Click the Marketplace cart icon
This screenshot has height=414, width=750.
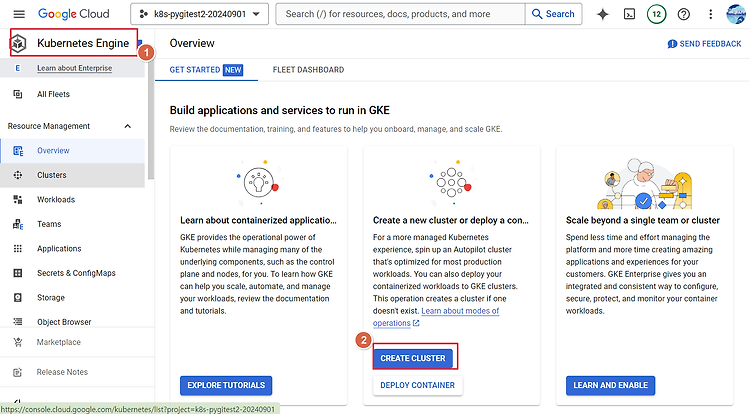[x=18, y=342]
